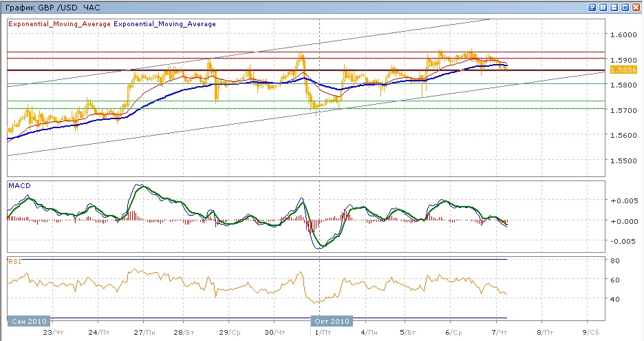Open help via the question mark icon
The width and height of the screenshot is (644, 341).
592,7
